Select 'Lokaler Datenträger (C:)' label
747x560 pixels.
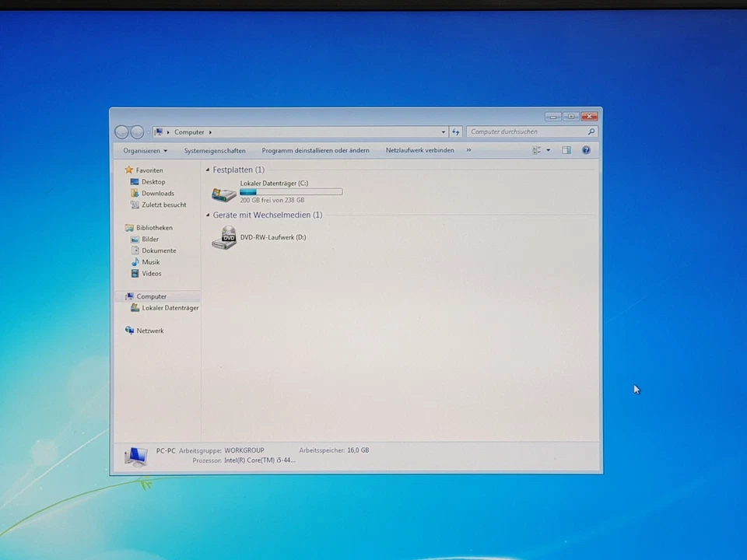[274, 183]
